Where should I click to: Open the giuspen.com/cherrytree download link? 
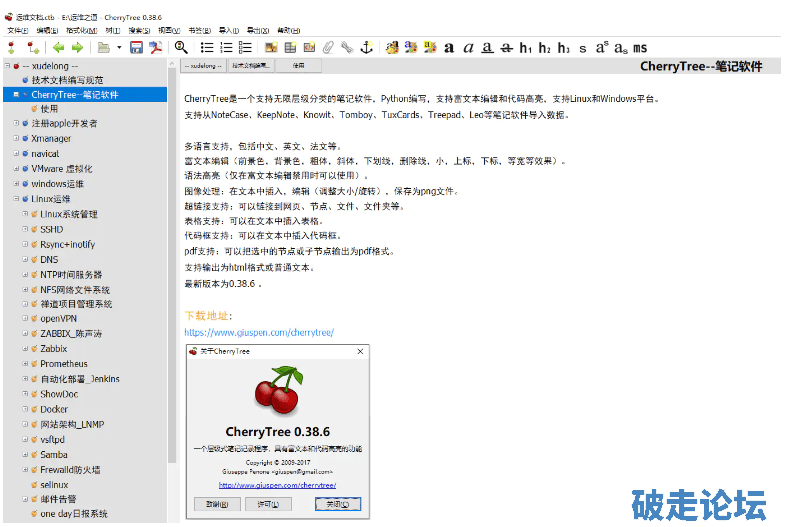coord(258,332)
